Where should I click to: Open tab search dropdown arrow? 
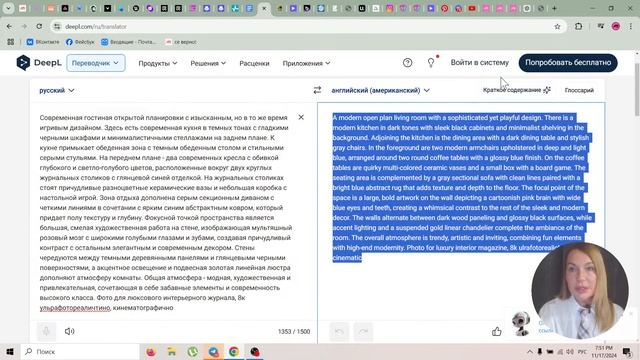pos(8,8)
